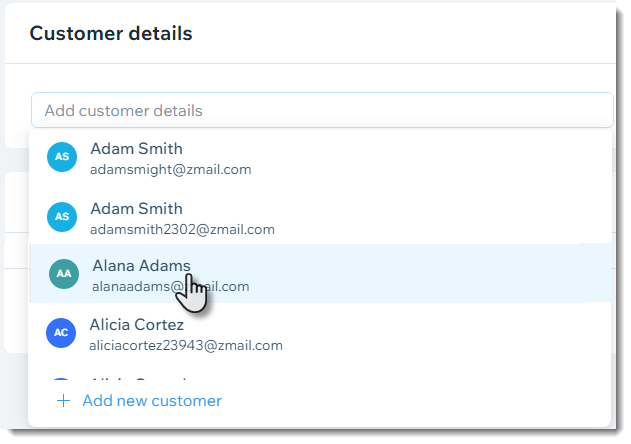Viewport: 631px width, 444px height.
Task: Click the email aliciacortez23943@zmail.com
Action: tap(186, 345)
